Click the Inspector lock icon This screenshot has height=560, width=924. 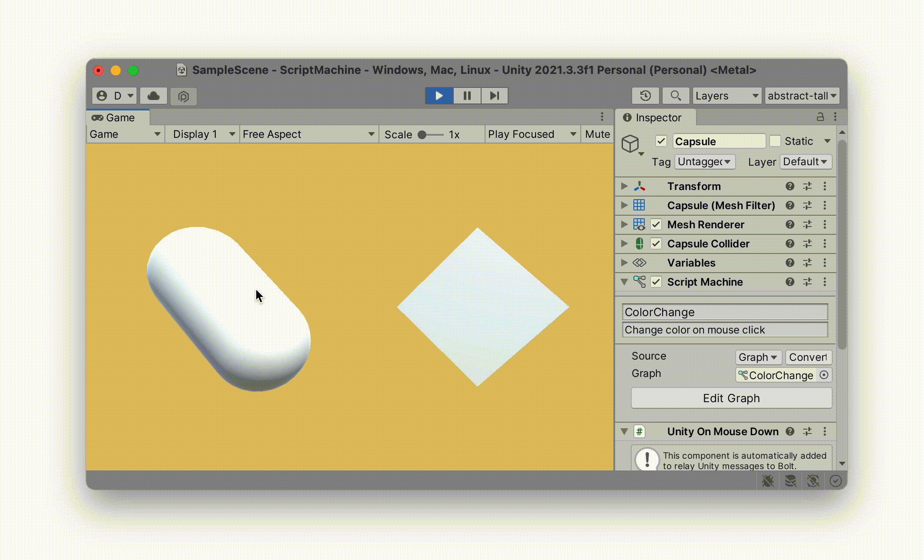click(x=820, y=117)
